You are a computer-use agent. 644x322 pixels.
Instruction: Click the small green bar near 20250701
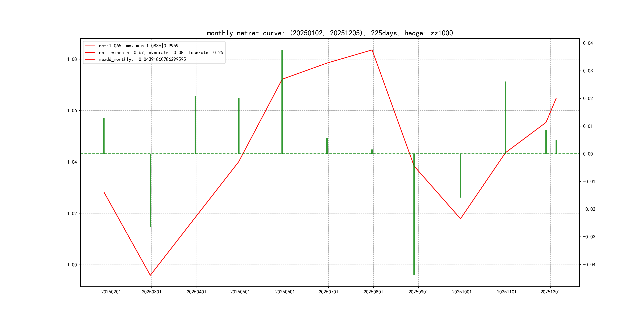tap(327, 146)
